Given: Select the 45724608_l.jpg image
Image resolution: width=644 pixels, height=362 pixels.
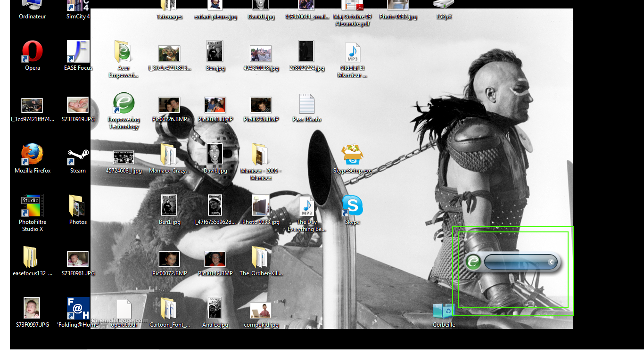Looking at the screenshot, I should tap(124, 157).
